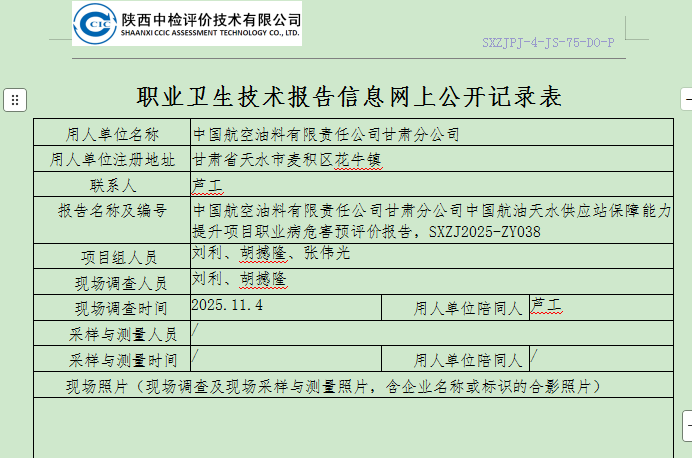This screenshot has height=458, width=692.
Task: Click the button at the table's top-right edge
Action: [x=686, y=99]
